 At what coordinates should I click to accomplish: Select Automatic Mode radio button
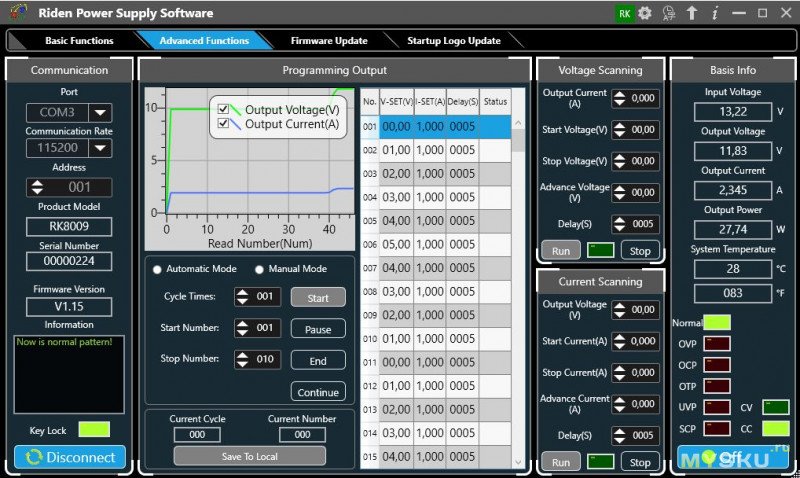point(157,269)
